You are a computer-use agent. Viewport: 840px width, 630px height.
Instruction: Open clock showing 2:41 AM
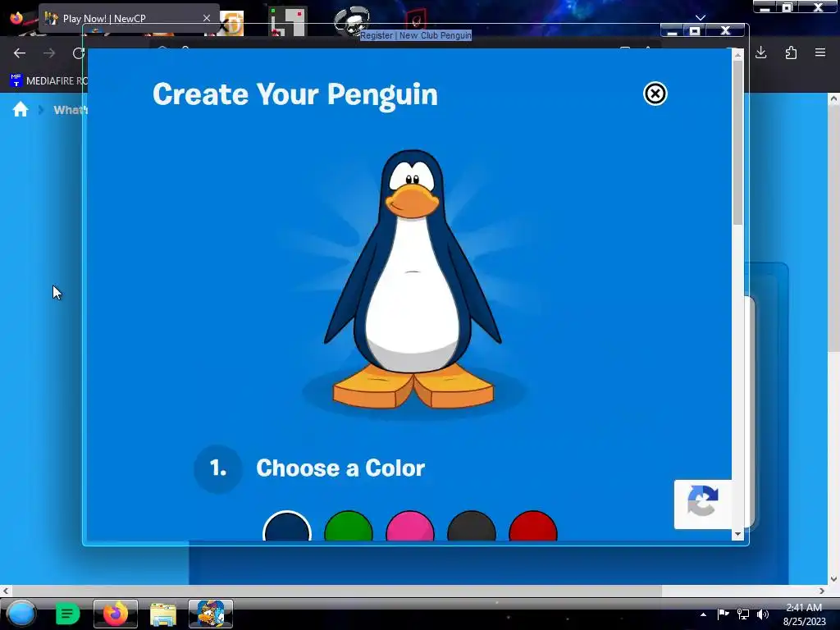click(805, 614)
